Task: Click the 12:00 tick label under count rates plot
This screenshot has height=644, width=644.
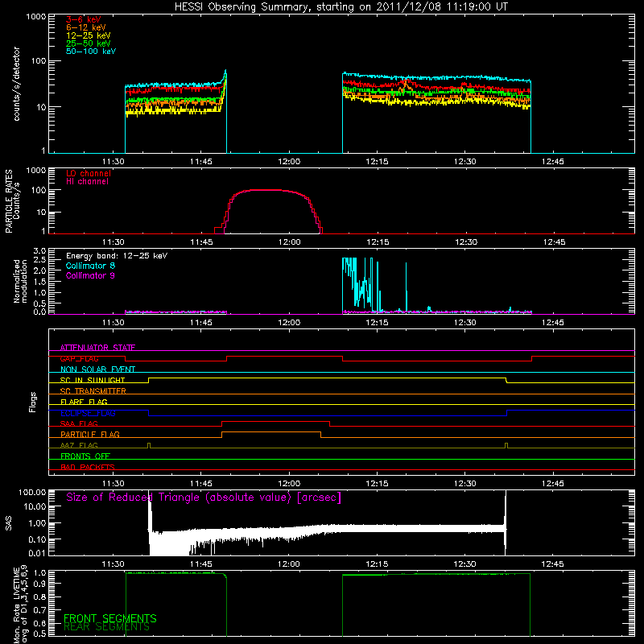Action: click(289, 162)
